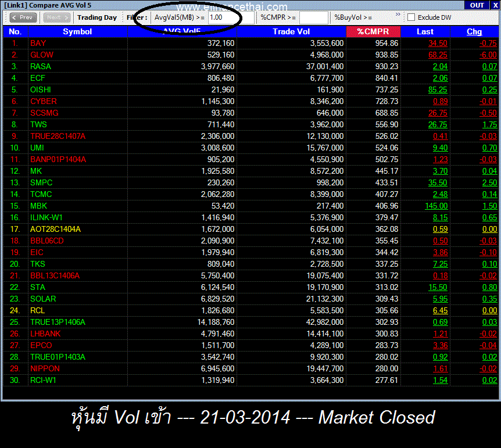Viewport: 501px width, 448px height.
Task: Click UMI last price 9.40
Action: 441,148
